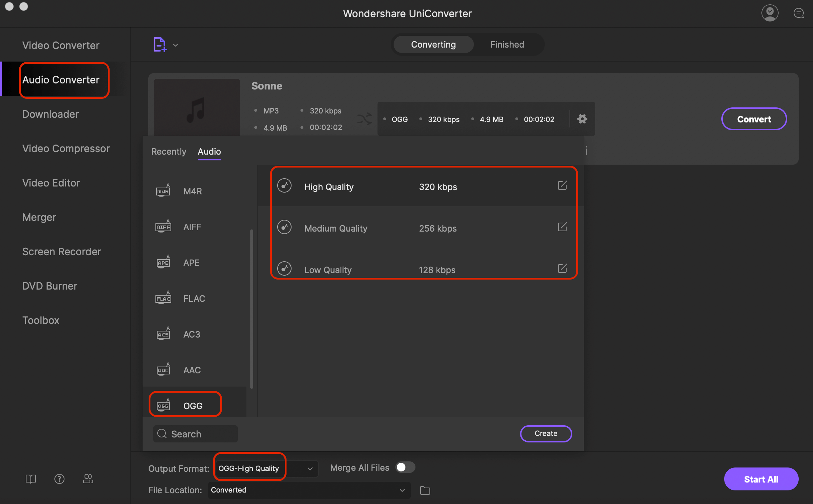Image resolution: width=813 pixels, height=504 pixels.
Task: Switch to the Recently tab
Action: [x=168, y=151]
